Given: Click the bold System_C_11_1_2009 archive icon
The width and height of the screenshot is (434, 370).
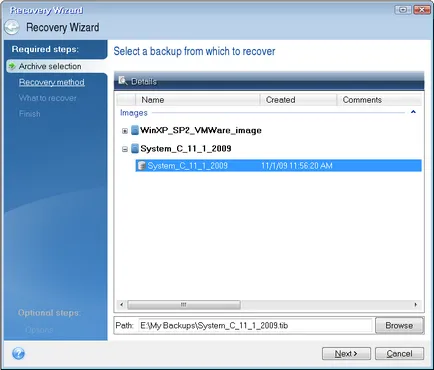Looking at the screenshot, I should click(x=135, y=148).
